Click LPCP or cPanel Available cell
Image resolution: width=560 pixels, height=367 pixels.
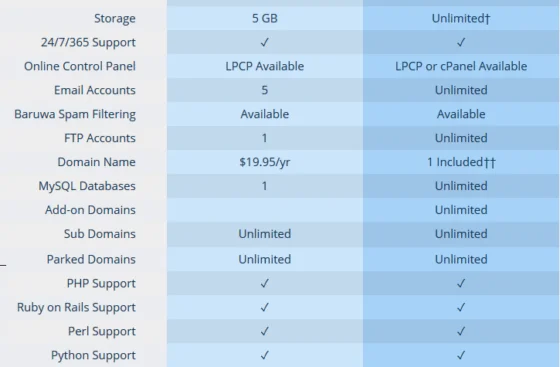(x=461, y=66)
